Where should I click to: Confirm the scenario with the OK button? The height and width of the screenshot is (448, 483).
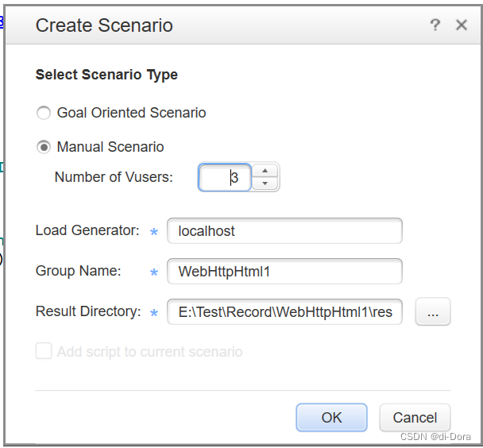pyautogui.click(x=331, y=417)
